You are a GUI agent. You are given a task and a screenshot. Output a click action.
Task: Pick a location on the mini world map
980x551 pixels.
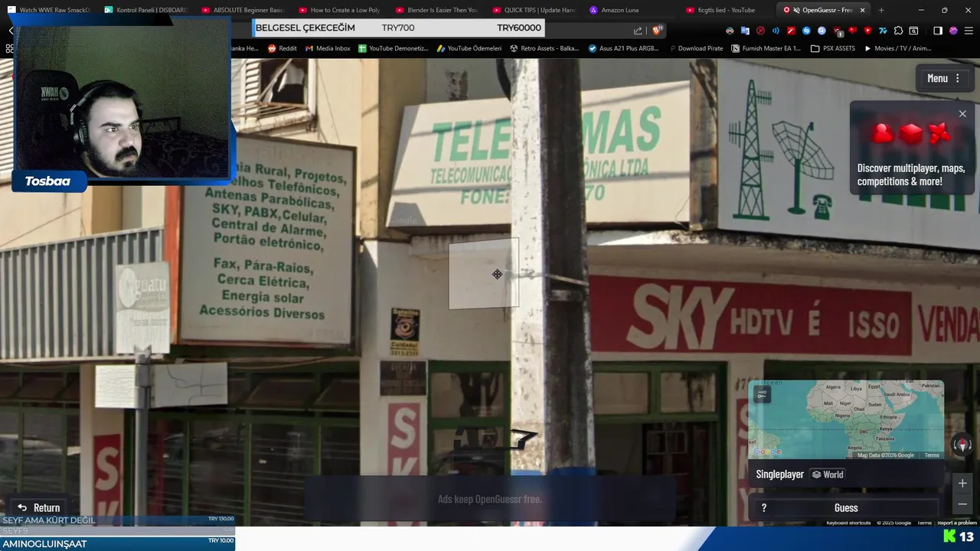(x=846, y=419)
